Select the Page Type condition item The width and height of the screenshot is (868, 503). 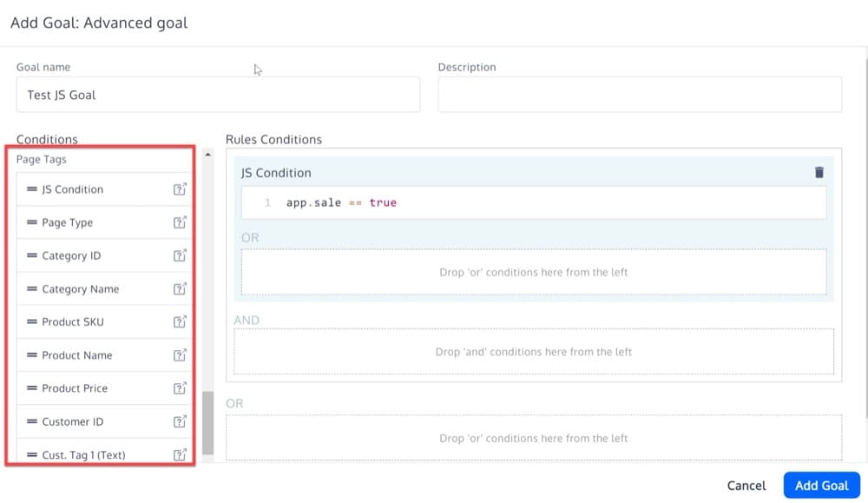68,222
